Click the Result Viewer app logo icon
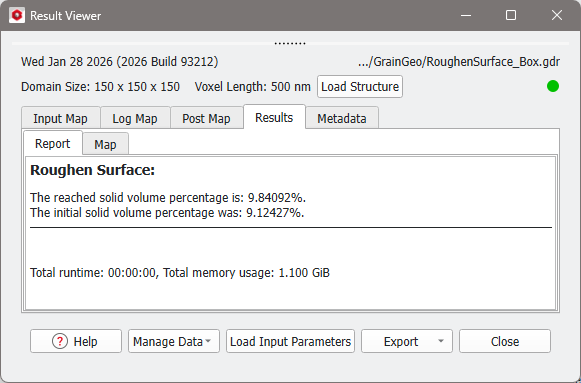 tap(17, 16)
